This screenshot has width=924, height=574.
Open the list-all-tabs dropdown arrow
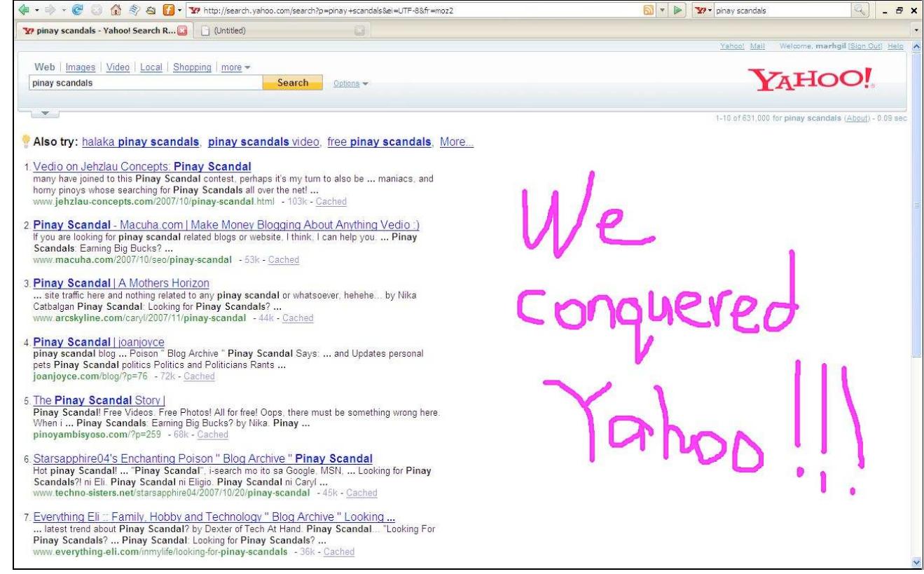[x=917, y=31]
